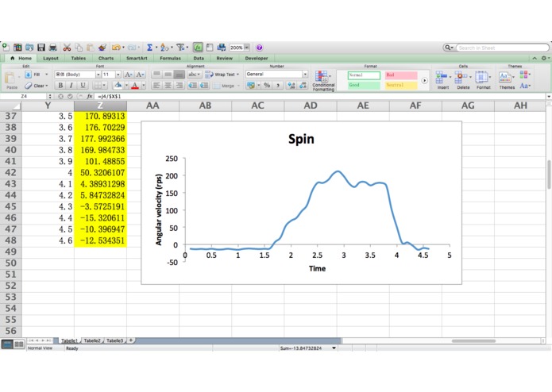Screen dimensions: 552x392
Task: Activate the format painter brush icon
Action: point(102,47)
